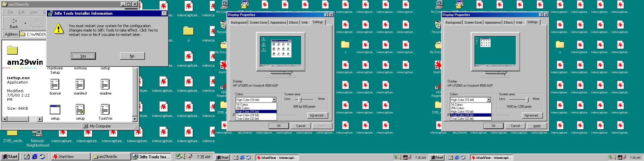
Task: Click monitor preview in 800 by 600 dialog
Action: coord(280,52)
